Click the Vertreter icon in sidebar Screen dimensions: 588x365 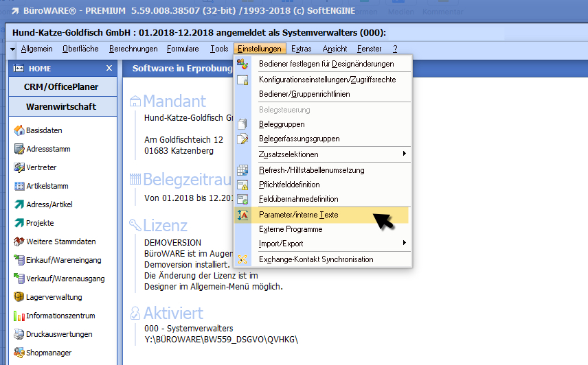[x=19, y=167]
